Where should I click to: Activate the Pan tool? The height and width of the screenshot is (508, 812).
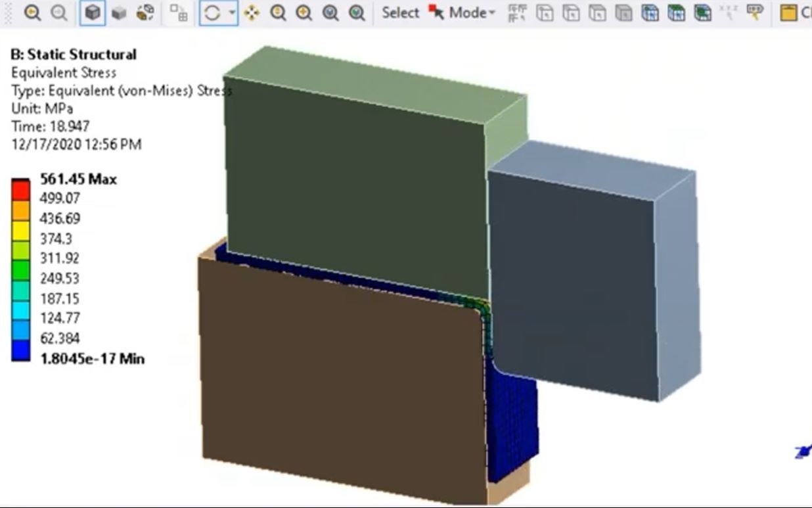[252, 12]
